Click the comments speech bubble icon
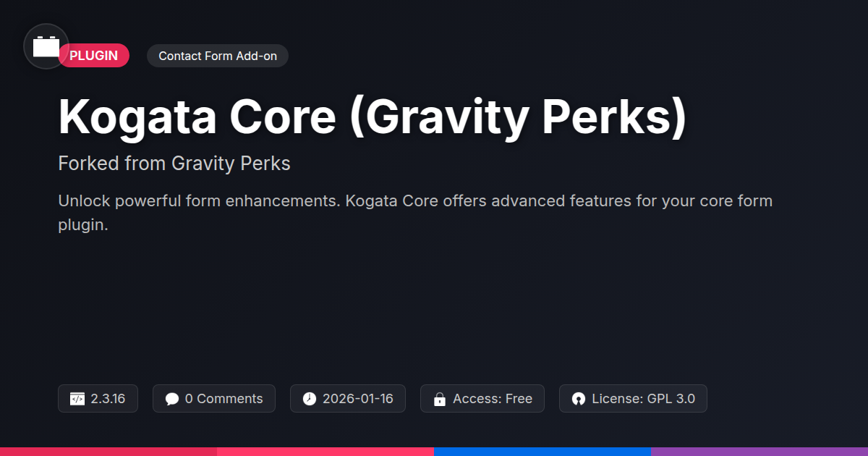868x456 pixels. click(171, 399)
